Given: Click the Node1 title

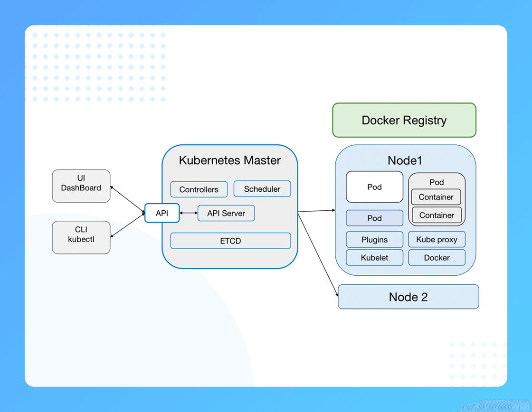Looking at the screenshot, I should (x=405, y=160).
